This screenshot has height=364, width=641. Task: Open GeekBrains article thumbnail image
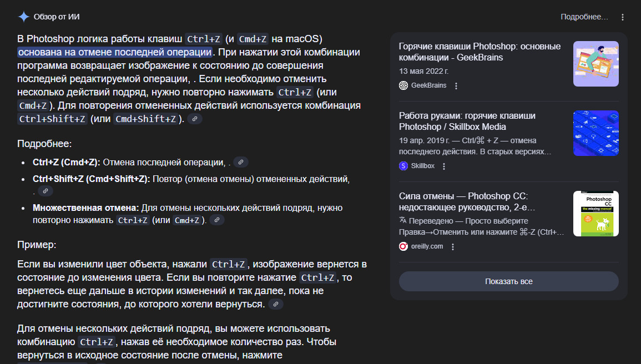tap(595, 64)
